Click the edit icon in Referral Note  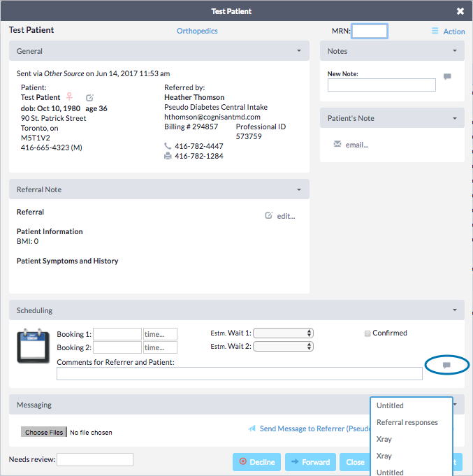click(x=269, y=216)
